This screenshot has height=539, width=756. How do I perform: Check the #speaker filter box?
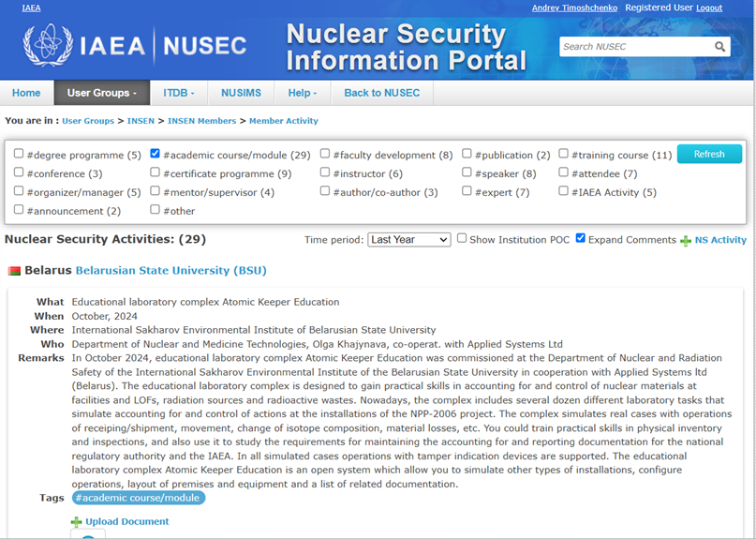pos(467,172)
